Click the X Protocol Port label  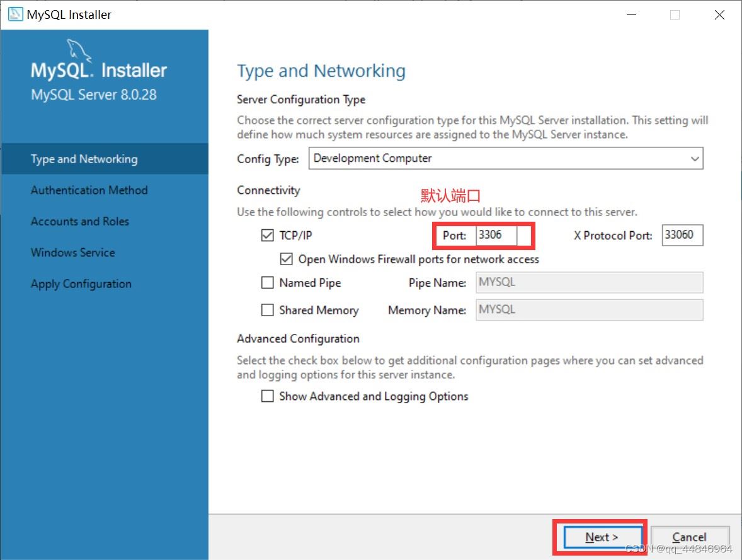coord(613,235)
